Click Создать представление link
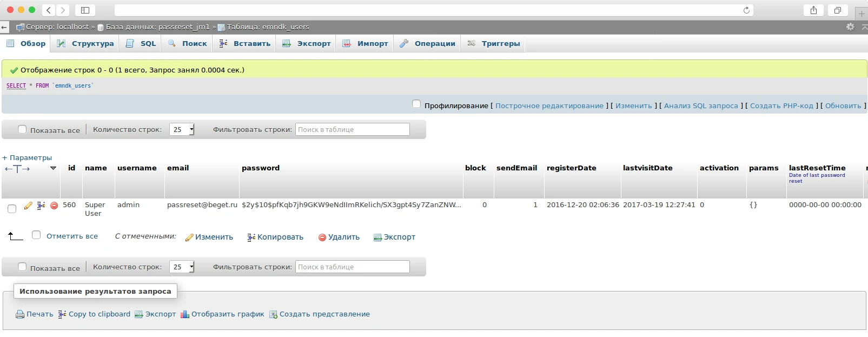868x337 pixels. (x=324, y=314)
